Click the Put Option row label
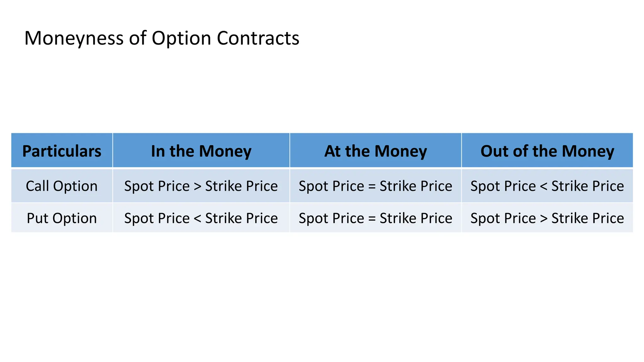The width and height of the screenshot is (644, 362). coord(62,218)
